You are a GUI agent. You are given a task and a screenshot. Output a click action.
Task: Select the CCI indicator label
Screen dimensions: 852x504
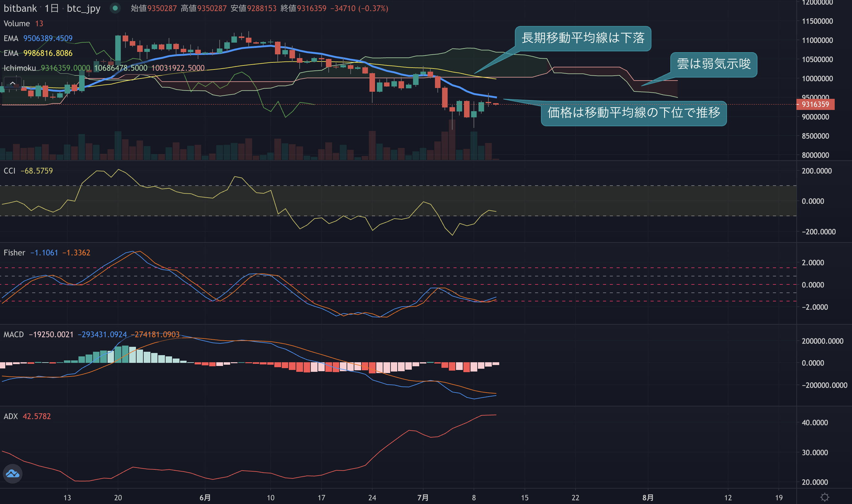[10, 170]
